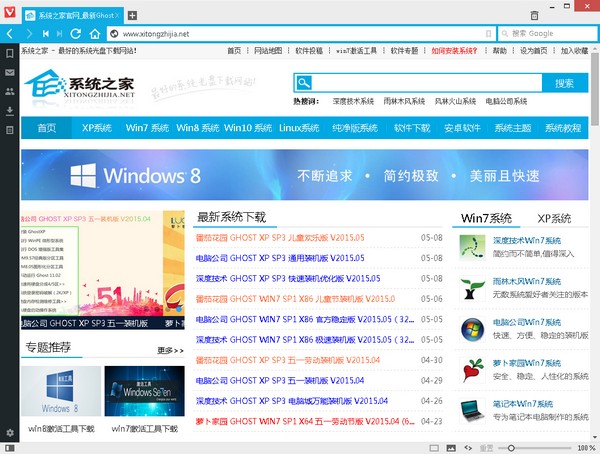Click the back navigation arrow
This screenshot has width=600, height=454.
coord(9,33)
